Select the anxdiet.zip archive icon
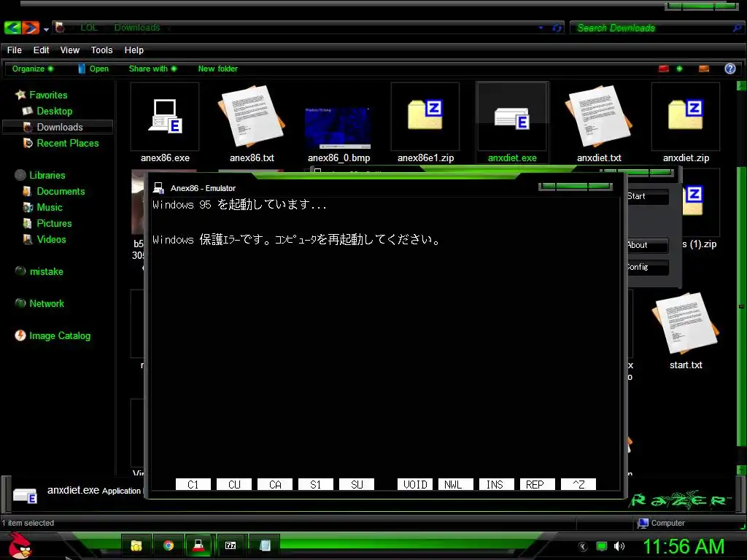 tap(686, 117)
